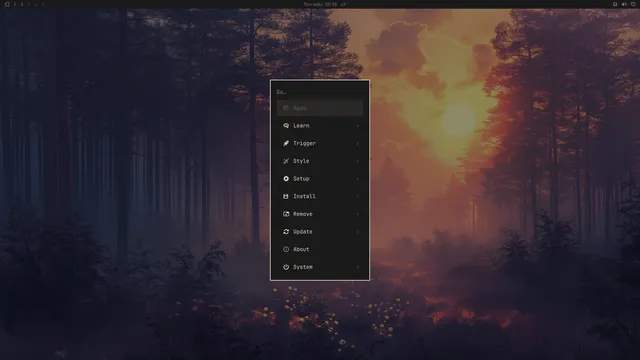This screenshot has width=640, height=360.
Task: Switch to workspace 2 in top bar
Action: tap(22, 4)
